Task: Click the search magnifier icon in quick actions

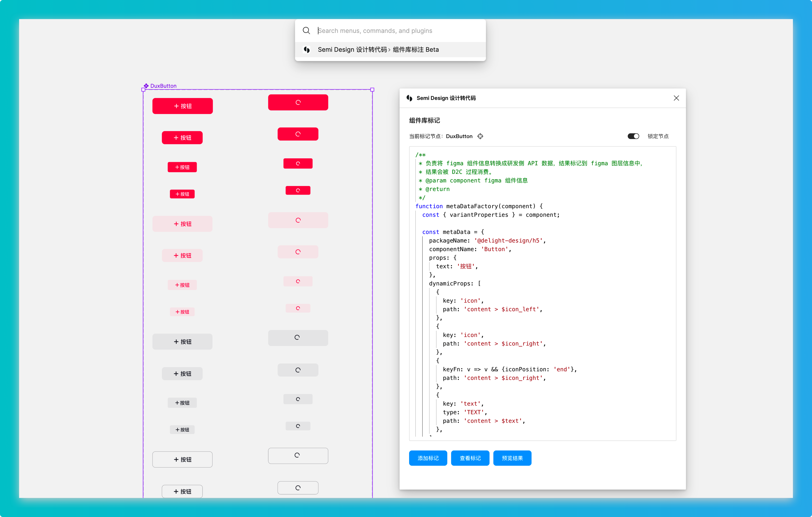Action: (x=306, y=31)
